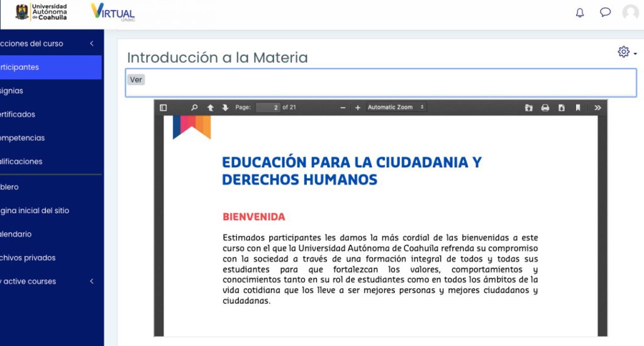
Task: Go to next PDF page
Action: click(225, 108)
